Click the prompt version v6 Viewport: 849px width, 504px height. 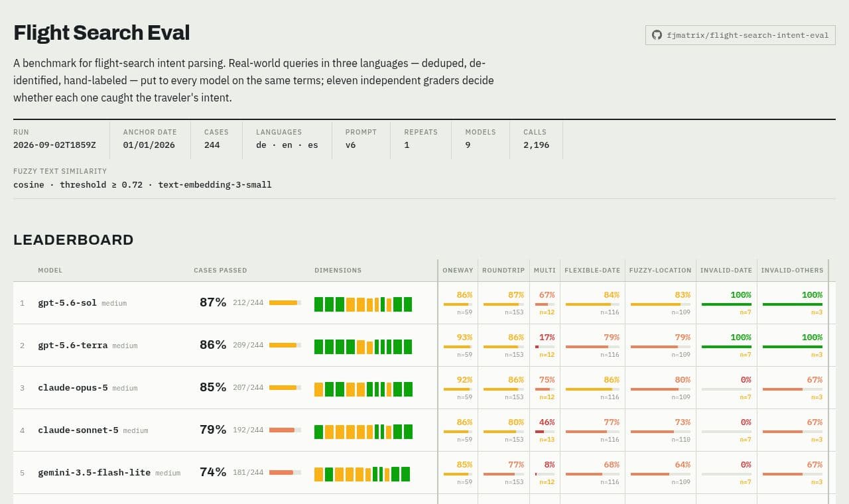click(351, 145)
